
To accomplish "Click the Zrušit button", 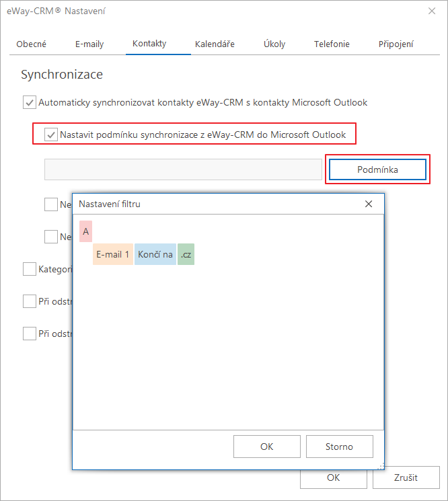I will pos(406,477).
